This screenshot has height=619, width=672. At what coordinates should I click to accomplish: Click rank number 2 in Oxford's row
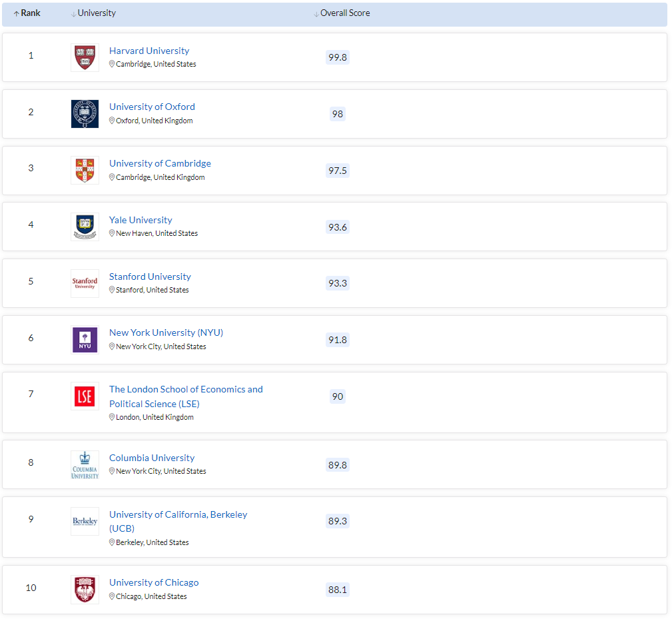coord(31,113)
